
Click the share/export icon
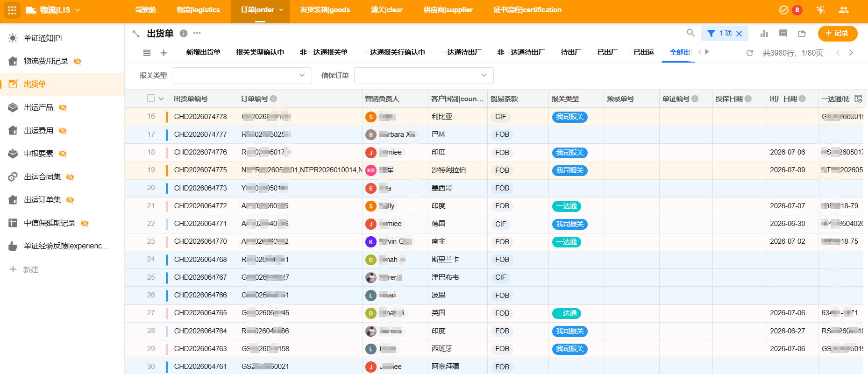(802, 33)
